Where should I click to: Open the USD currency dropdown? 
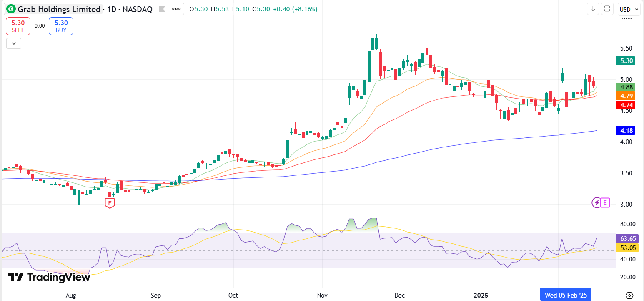pos(629,9)
